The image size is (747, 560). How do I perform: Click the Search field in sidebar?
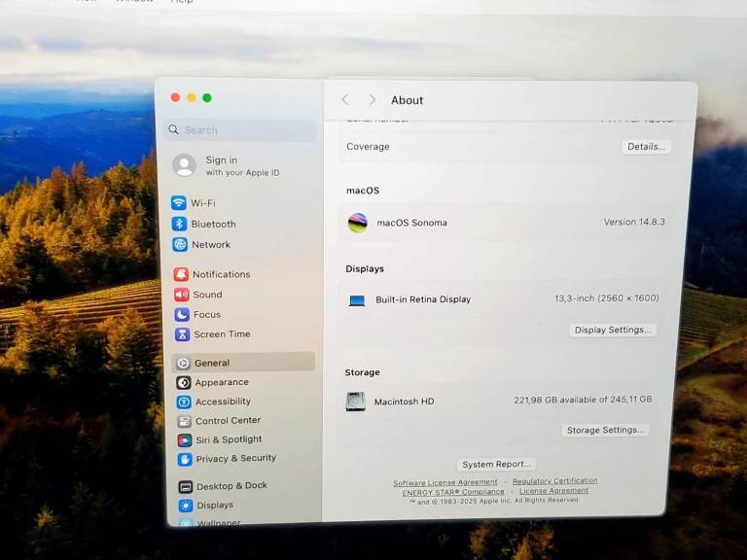click(241, 130)
